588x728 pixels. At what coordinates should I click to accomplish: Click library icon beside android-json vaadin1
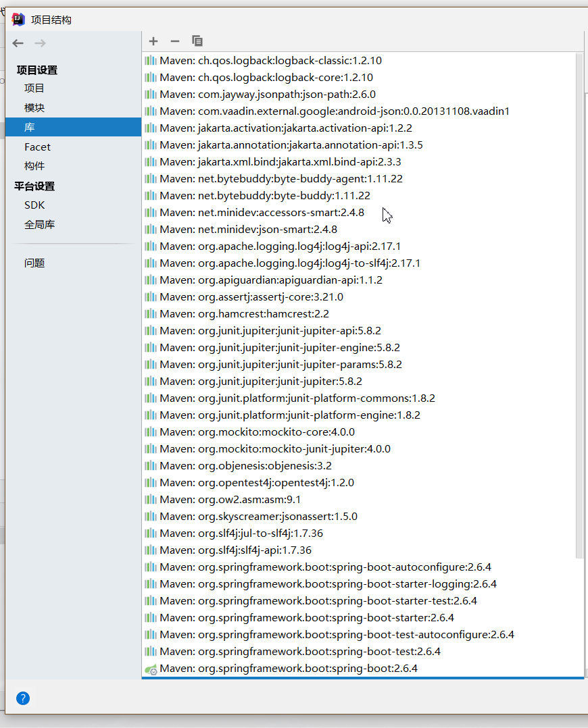coord(151,111)
